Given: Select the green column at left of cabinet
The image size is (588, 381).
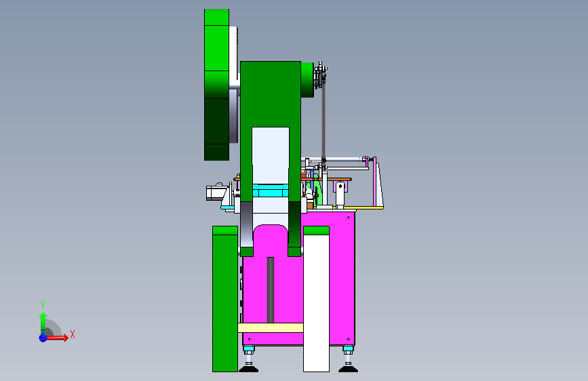Looking at the screenshot, I should click(225, 299).
